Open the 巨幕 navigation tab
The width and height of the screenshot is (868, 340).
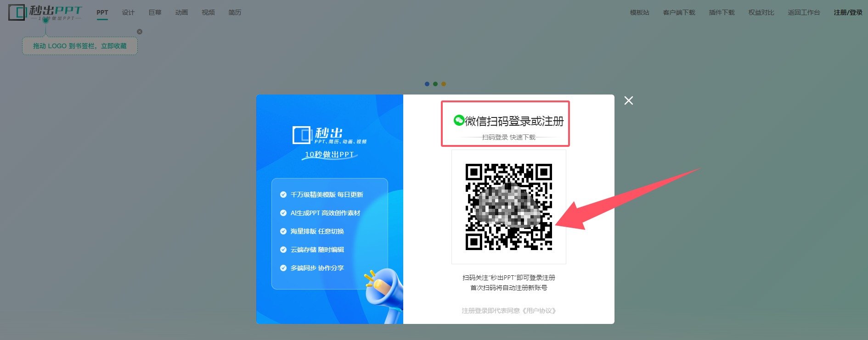(x=155, y=12)
